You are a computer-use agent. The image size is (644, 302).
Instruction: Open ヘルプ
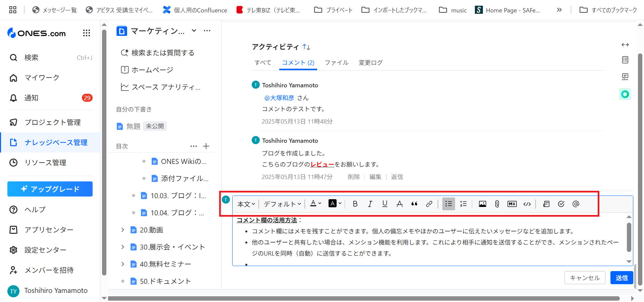tap(50, 210)
